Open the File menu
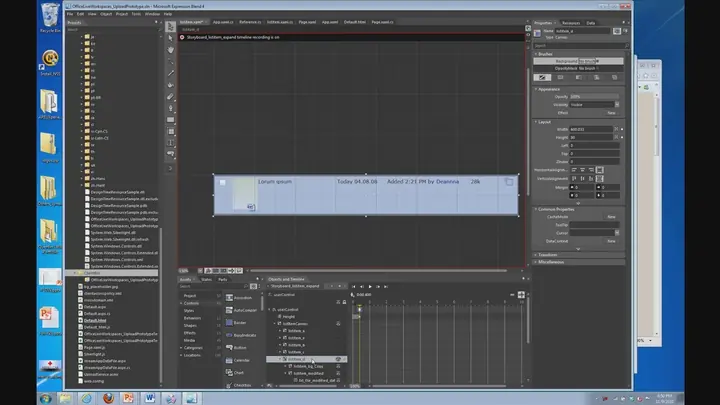 [x=70, y=14]
